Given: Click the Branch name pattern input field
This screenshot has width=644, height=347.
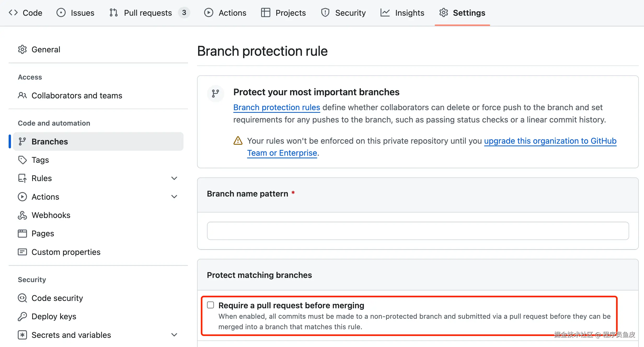Looking at the screenshot, I should (418, 231).
